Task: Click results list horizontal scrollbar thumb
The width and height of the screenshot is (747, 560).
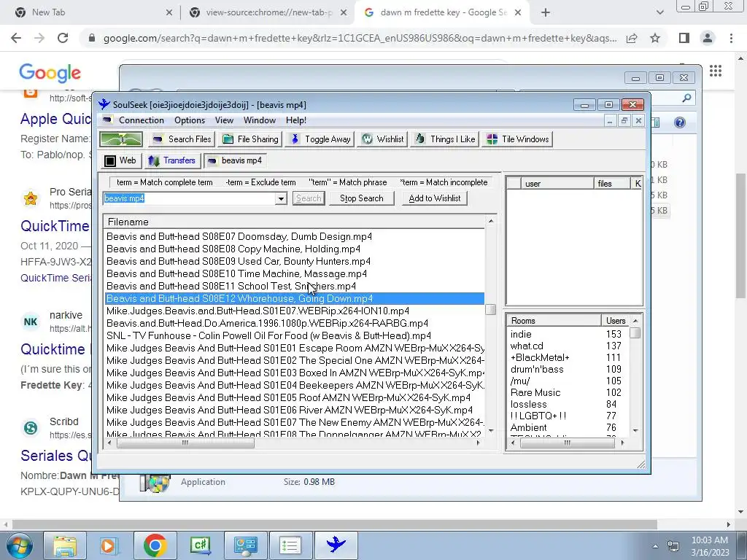Action: 185,443
